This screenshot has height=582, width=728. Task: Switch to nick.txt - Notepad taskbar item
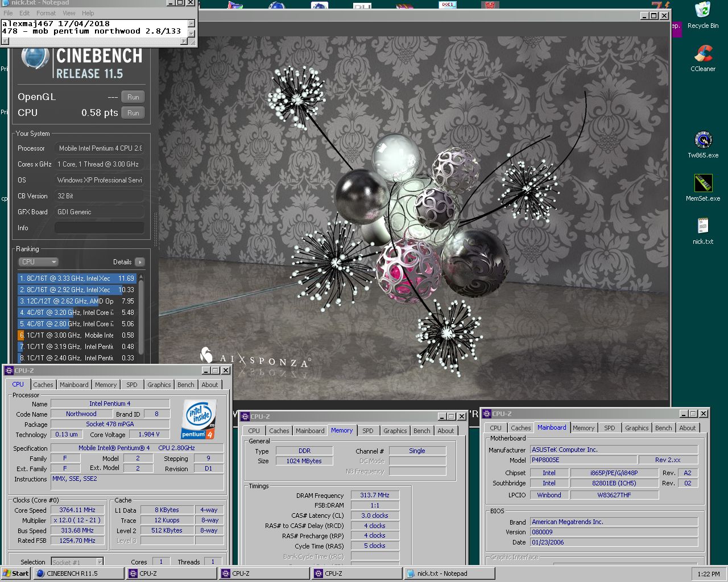pyautogui.click(x=449, y=573)
